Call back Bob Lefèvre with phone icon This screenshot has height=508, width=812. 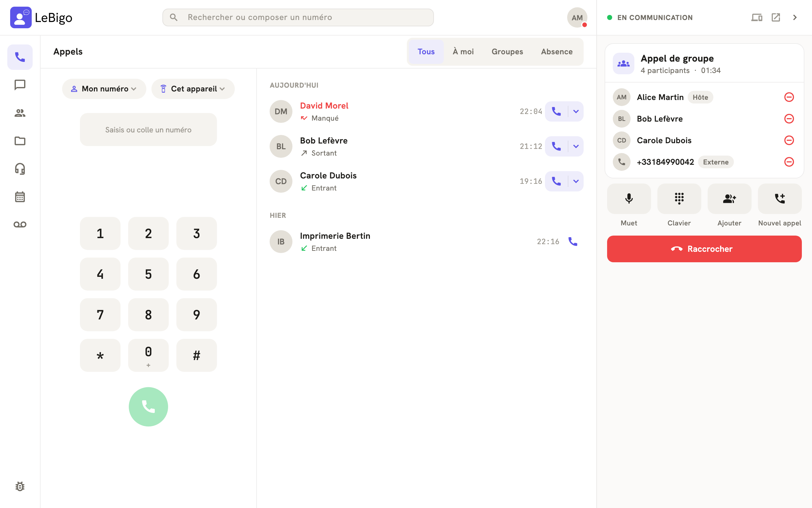(x=556, y=146)
